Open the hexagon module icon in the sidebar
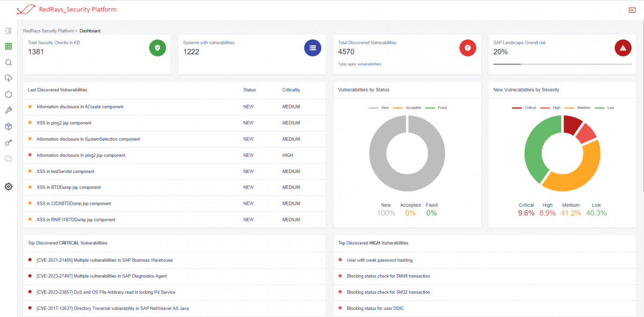 point(8,94)
